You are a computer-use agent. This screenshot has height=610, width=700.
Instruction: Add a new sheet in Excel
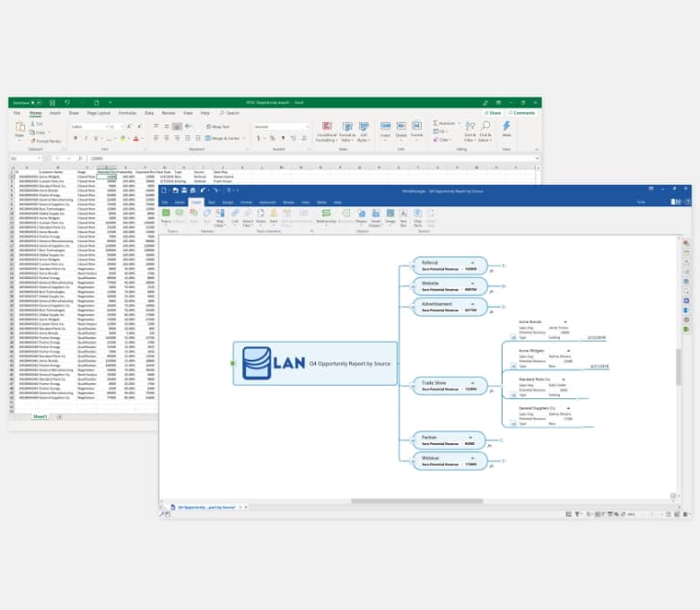pos(59,417)
